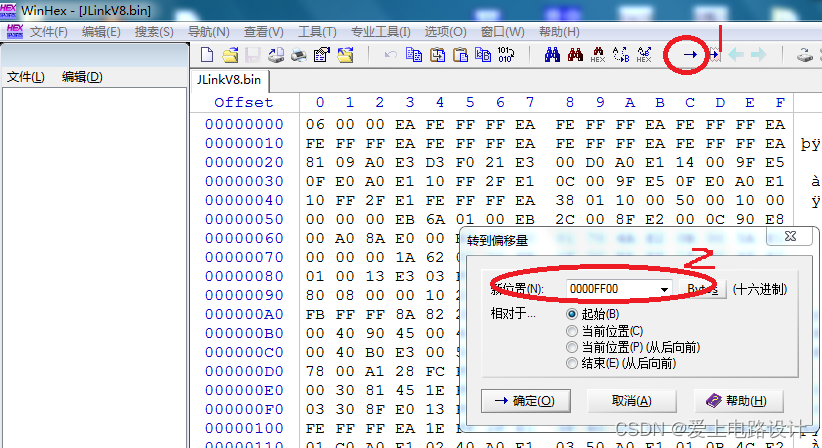
Task: Click offset row 00000100
Action: pos(244,429)
